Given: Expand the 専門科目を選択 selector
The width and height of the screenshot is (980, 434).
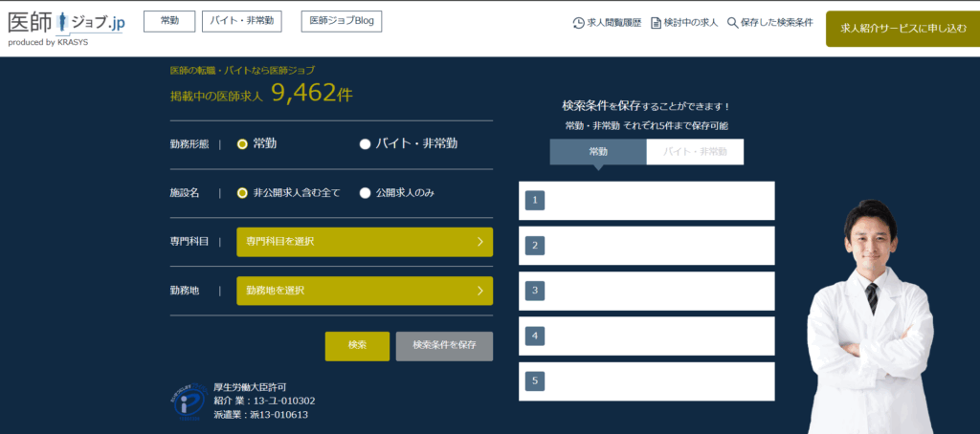Looking at the screenshot, I should [365, 242].
